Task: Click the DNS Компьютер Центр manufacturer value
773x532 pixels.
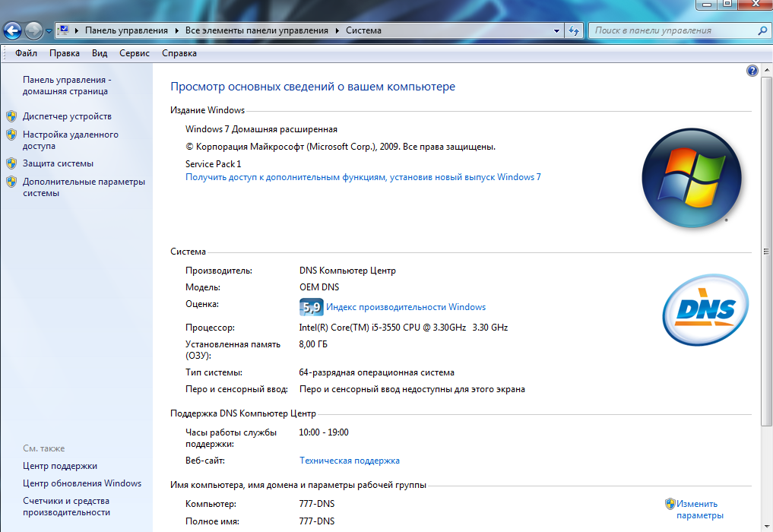Action: [347, 271]
